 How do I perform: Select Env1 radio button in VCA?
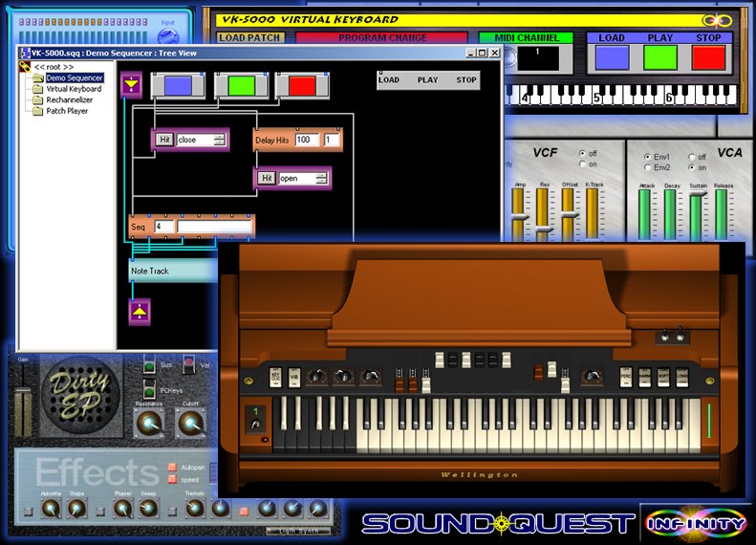tap(647, 157)
